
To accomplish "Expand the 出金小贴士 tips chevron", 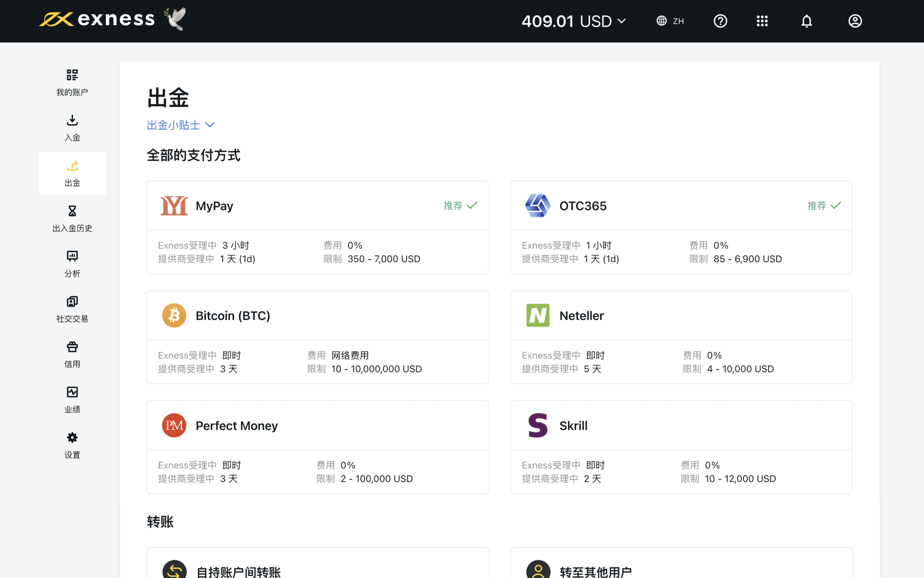I will click(210, 125).
